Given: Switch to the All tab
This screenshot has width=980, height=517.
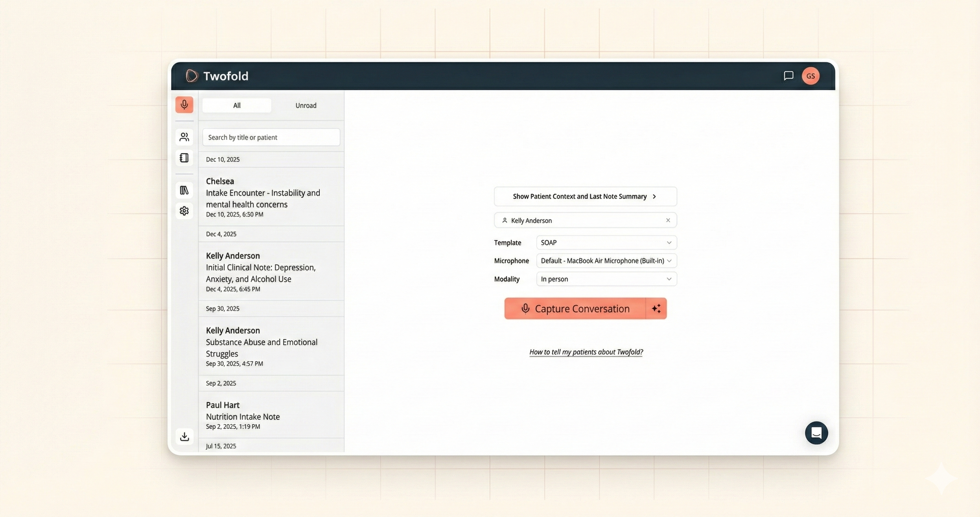Looking at the screenshot, I should 237,105.
